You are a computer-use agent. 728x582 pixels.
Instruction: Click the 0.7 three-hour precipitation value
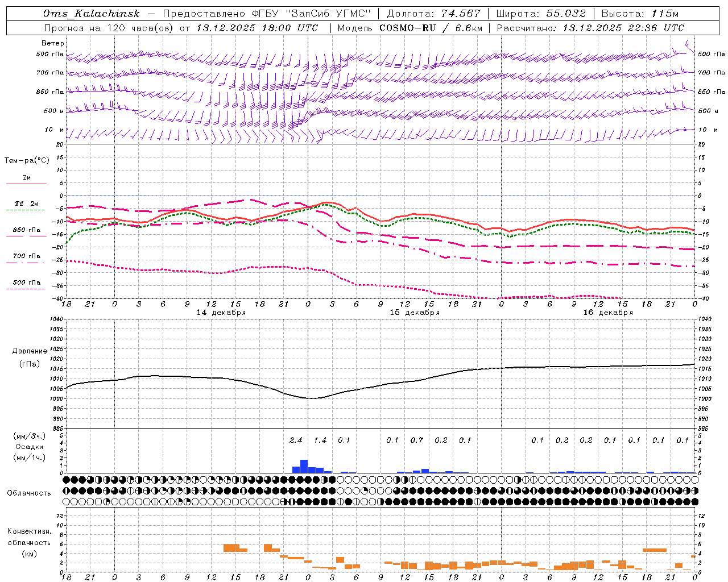417,440
